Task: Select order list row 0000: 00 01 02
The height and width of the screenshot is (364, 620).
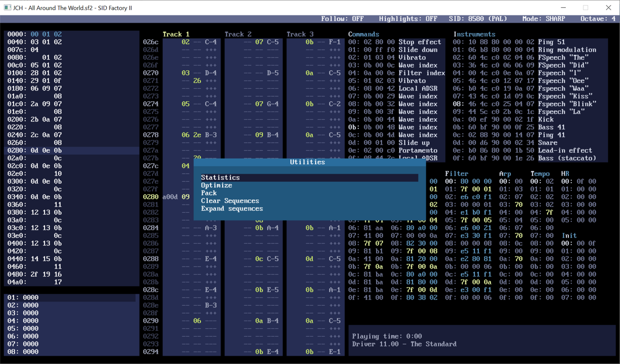Action: pyautogui.click(x=72, y=34)
